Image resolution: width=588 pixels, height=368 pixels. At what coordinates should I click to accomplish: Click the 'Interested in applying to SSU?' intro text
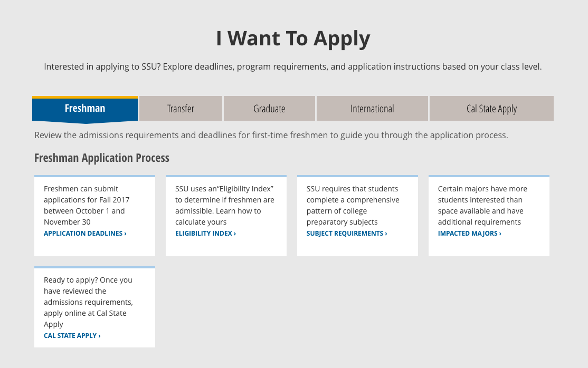[x=293, y=67]
